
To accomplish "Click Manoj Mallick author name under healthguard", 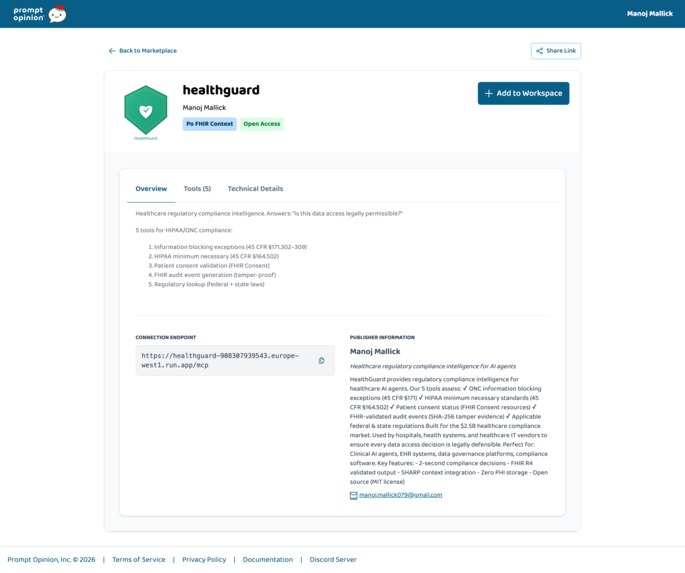I will point(204,107).
